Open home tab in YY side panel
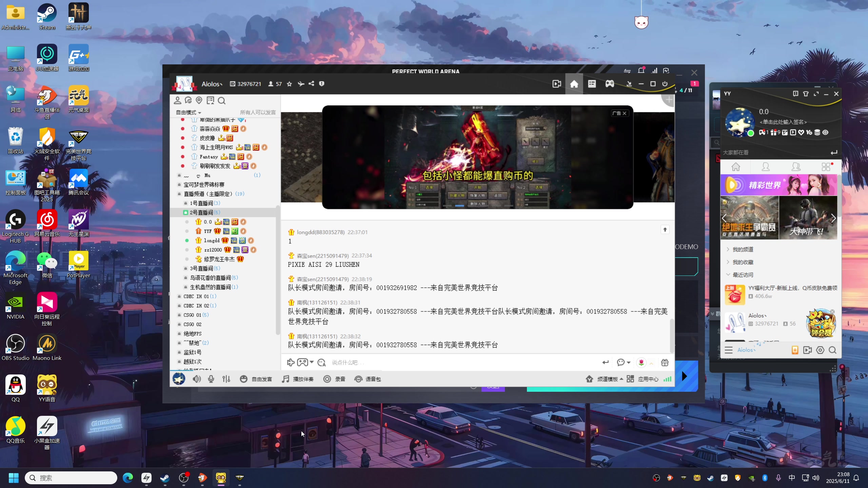The image size is (868, 488). [735, 167]
